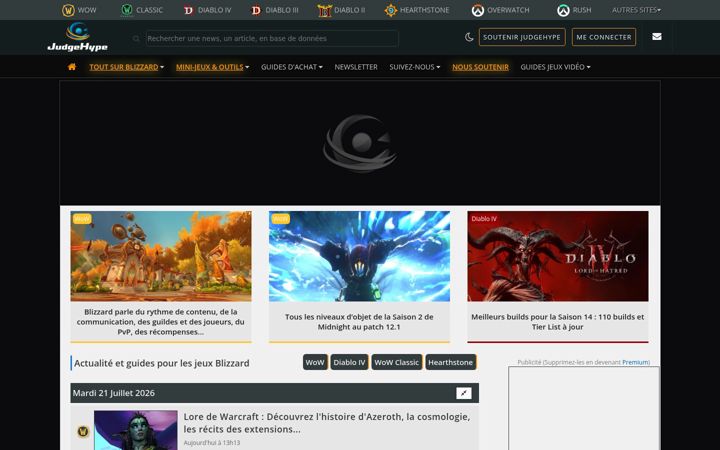Click the search field for news and articles
The image size is (720, 450).
click(272, 39)
